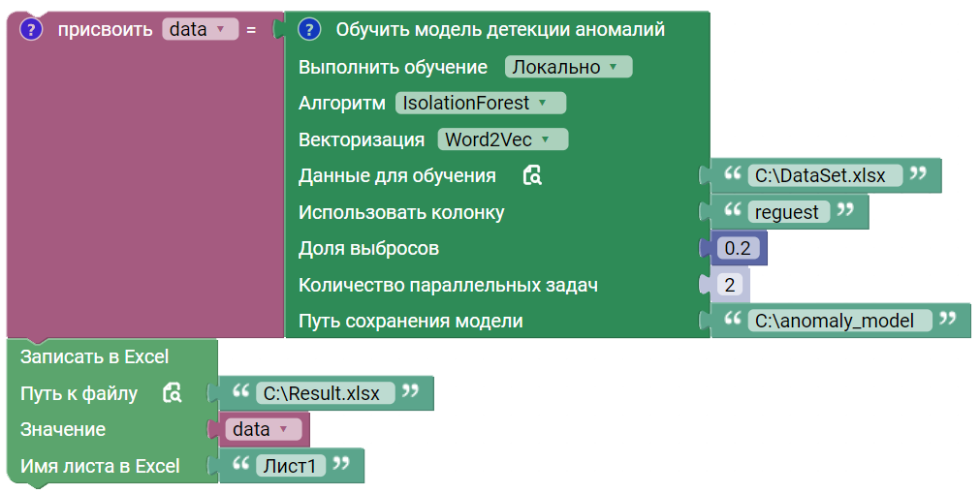Edit the 'C:\DataSet.xlsx' text field

pos(824,176)
